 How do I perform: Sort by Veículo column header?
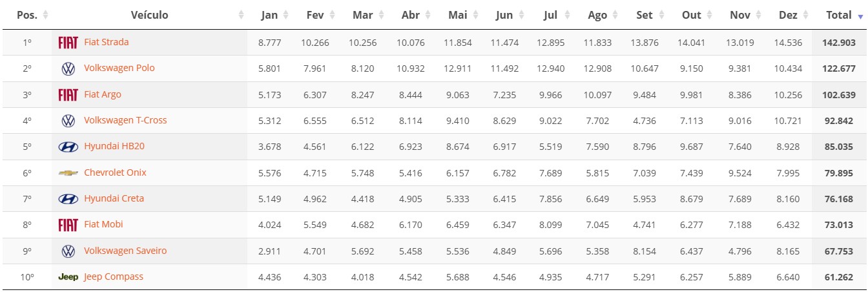(149, 15)
